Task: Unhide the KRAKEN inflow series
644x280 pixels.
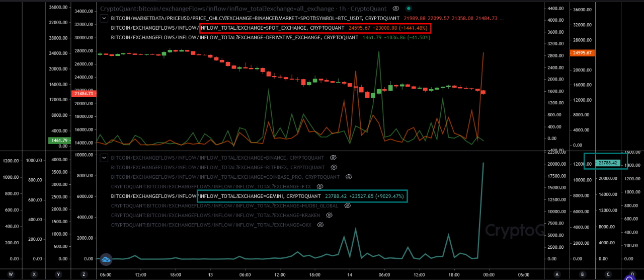Action: point(329,215)
